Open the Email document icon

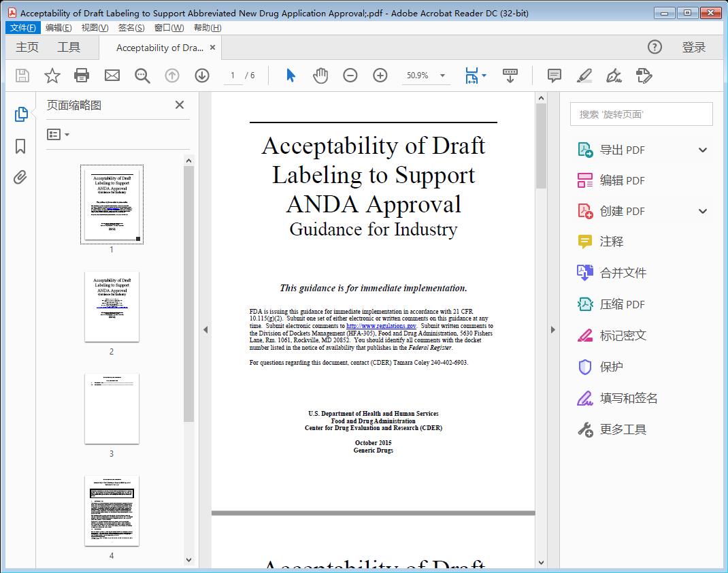[112, 76]
